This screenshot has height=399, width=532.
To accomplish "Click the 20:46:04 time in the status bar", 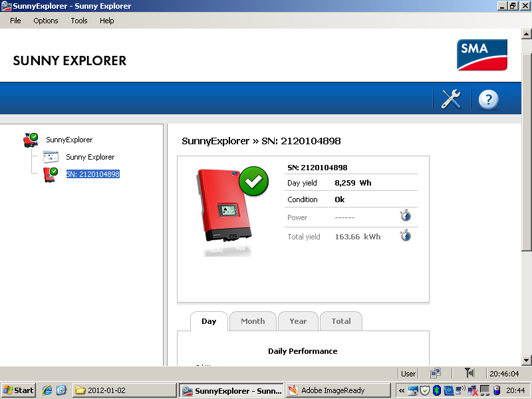I will point(504,374).
